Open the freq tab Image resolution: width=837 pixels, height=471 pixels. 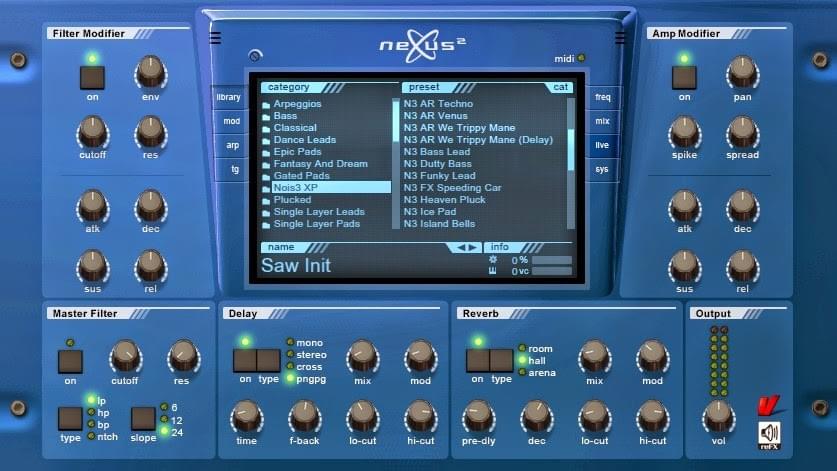click(x=603, y=97)
